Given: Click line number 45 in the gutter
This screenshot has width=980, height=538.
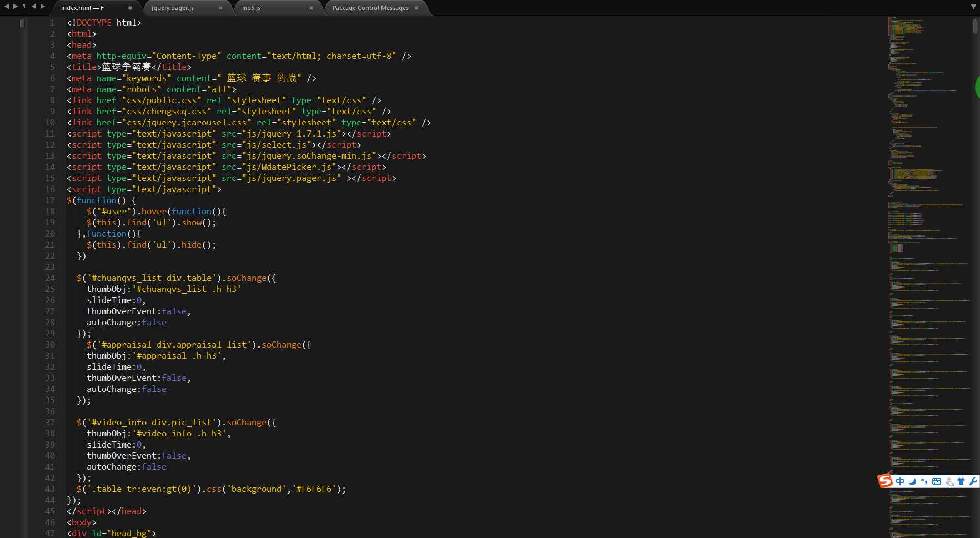Looking at the screenshot, I should pyautogui.click(x=50, y=511).
